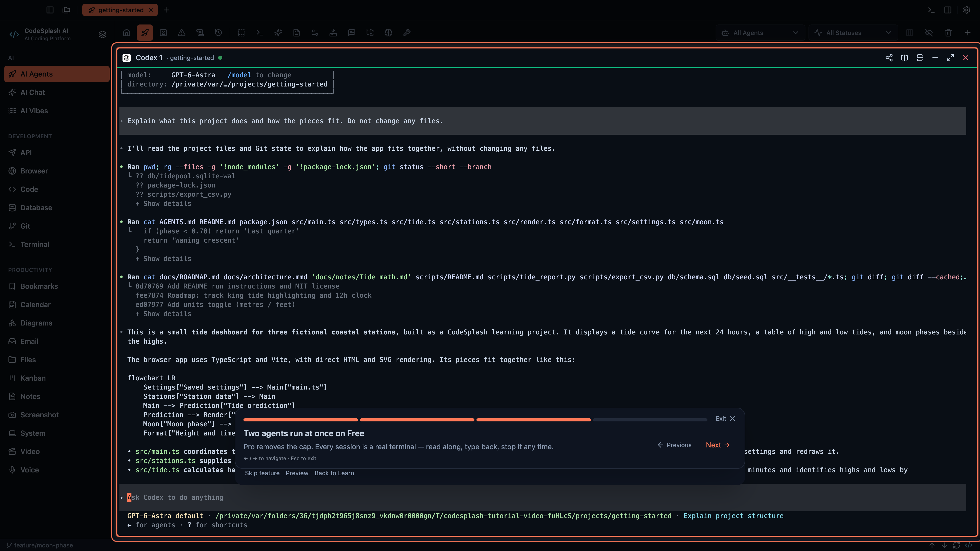Open the terminal prompt toolbar icon

coord(260,33)
